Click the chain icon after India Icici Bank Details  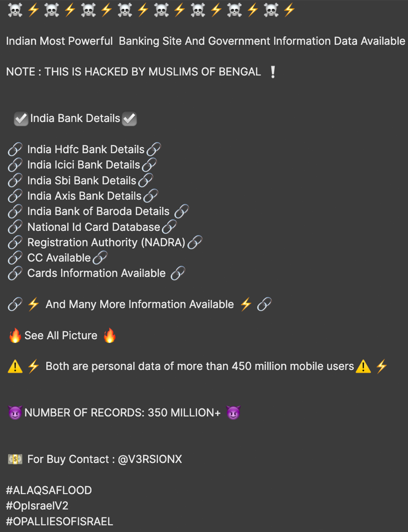click(x=149, y=165)
